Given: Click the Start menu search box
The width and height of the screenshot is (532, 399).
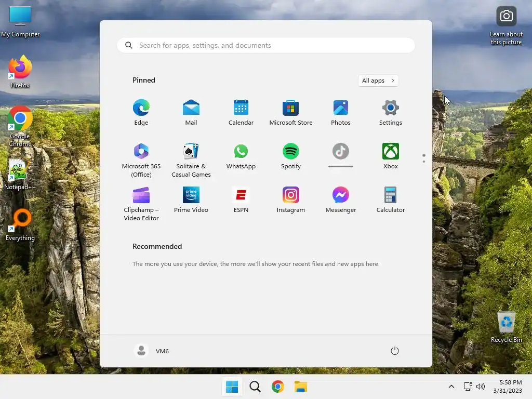Looking at the screenshot, I should point(265,45).
